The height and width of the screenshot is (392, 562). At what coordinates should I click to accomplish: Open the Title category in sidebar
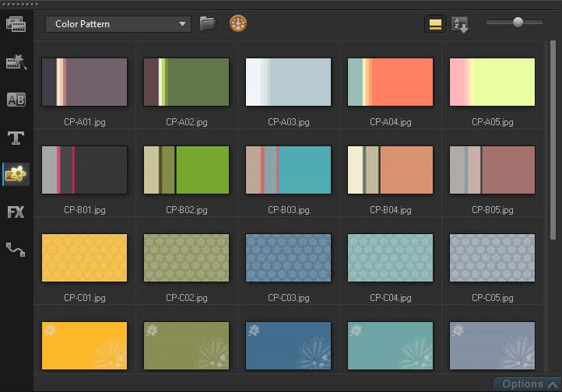tap(16, 138)
